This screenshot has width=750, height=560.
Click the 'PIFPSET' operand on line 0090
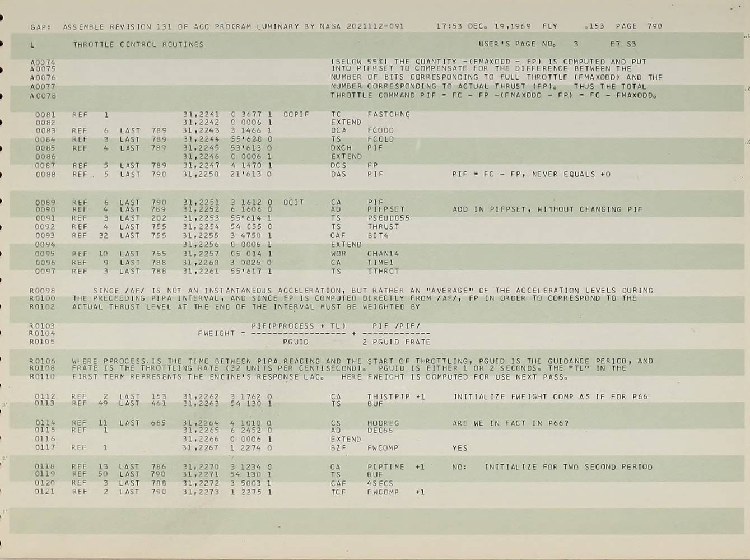click(386, 209)
